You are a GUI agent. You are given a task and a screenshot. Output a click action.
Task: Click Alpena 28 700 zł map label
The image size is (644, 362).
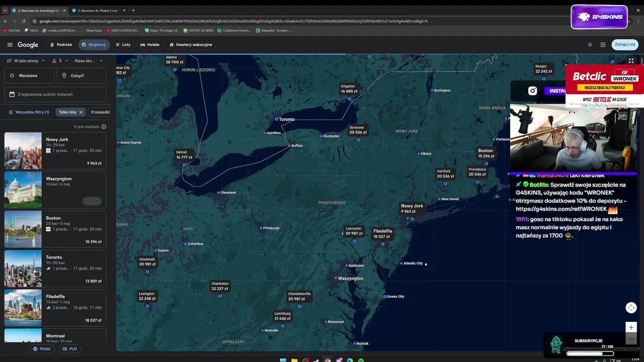click(x=174, y=59)
